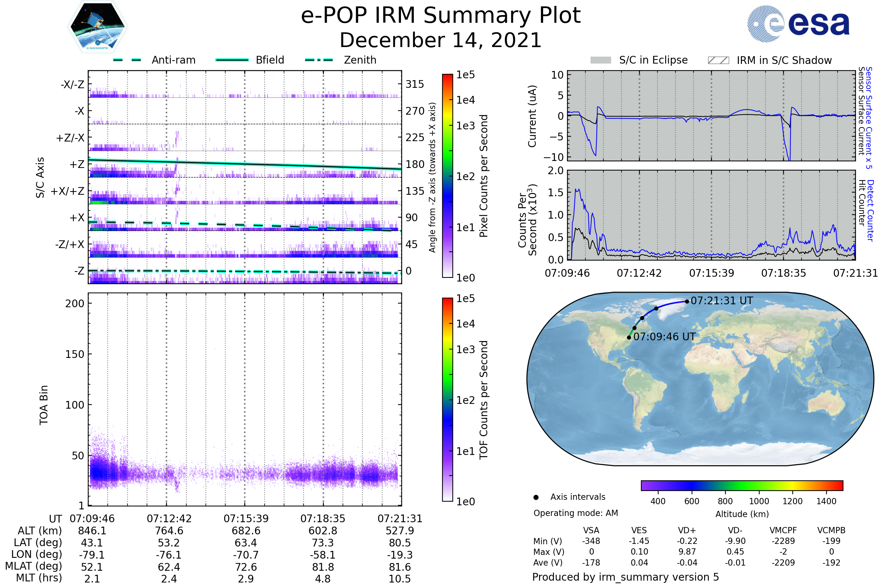Click the ESA logo
This screenshot has height=588, width=882.
point(798,23)
